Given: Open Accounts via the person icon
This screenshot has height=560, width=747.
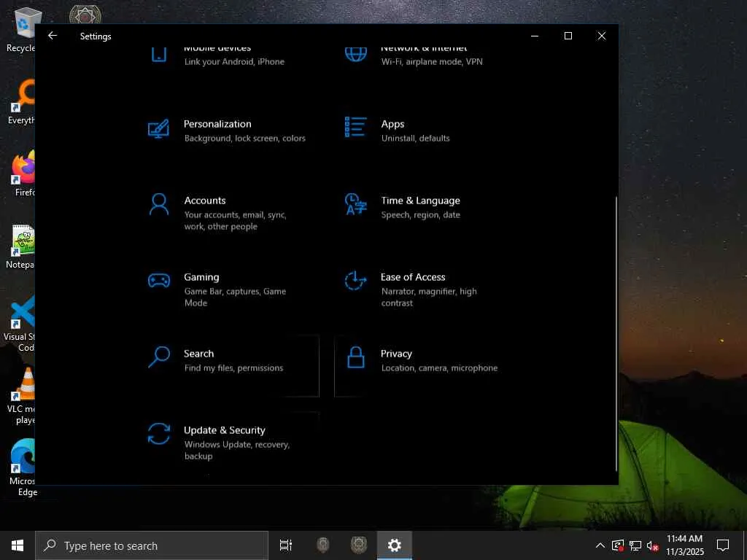Looking at the screenshot, I should click(x=158, y=205).
